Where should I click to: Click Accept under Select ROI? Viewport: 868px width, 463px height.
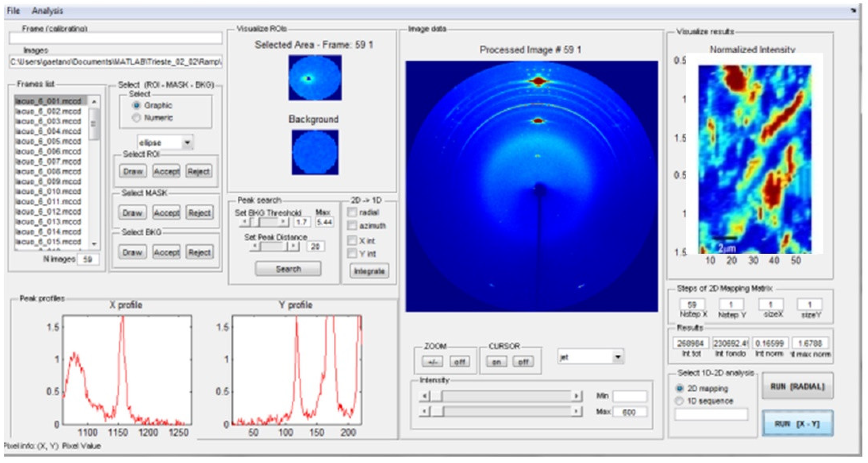[166, 171]
